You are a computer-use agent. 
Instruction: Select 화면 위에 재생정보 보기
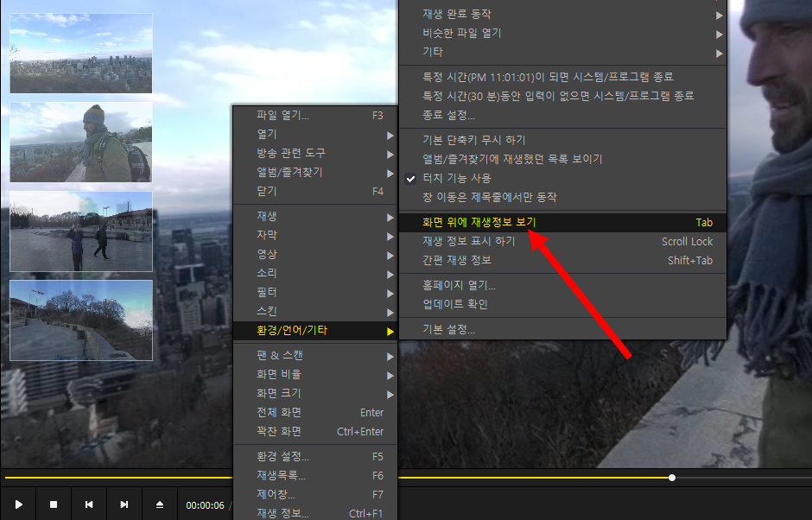[x=563, y=223]
